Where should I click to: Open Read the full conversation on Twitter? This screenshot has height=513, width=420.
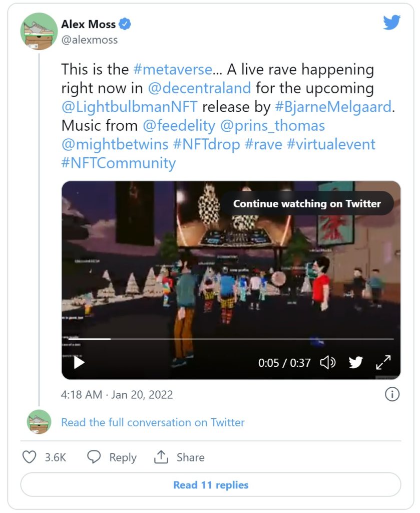pos(153,422)
